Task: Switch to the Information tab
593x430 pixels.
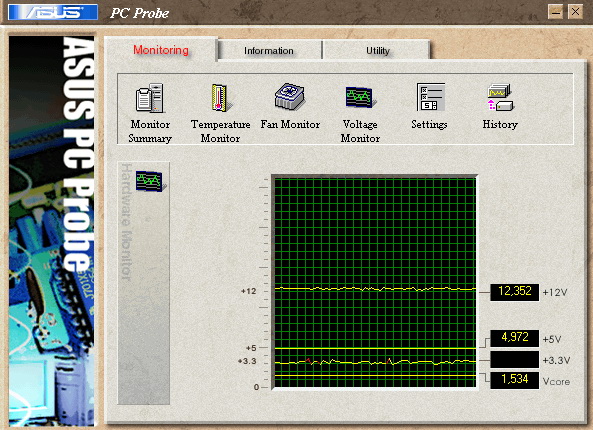Action: 269,50
